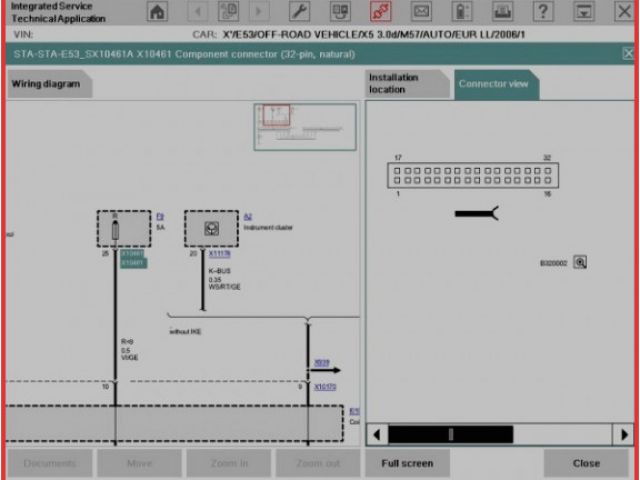Open the vehicle operations list icon
640x480 pixels.
[x=340, y=12]
